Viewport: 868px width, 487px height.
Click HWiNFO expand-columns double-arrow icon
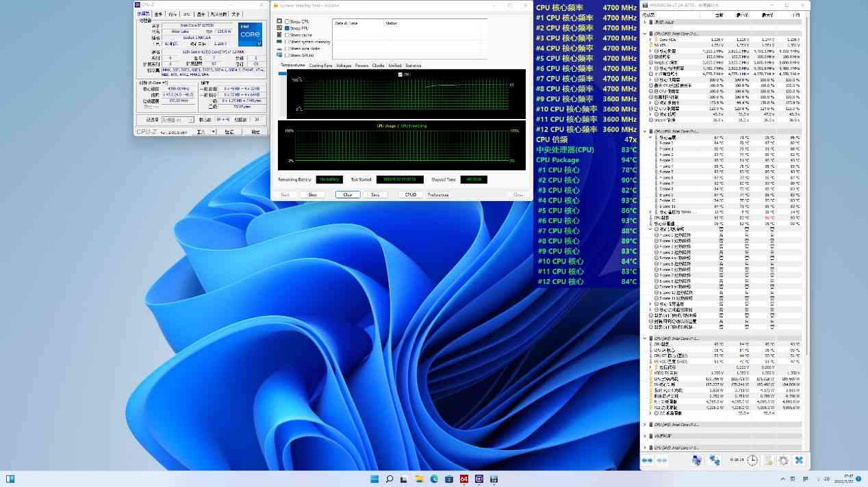coord(647,460)
